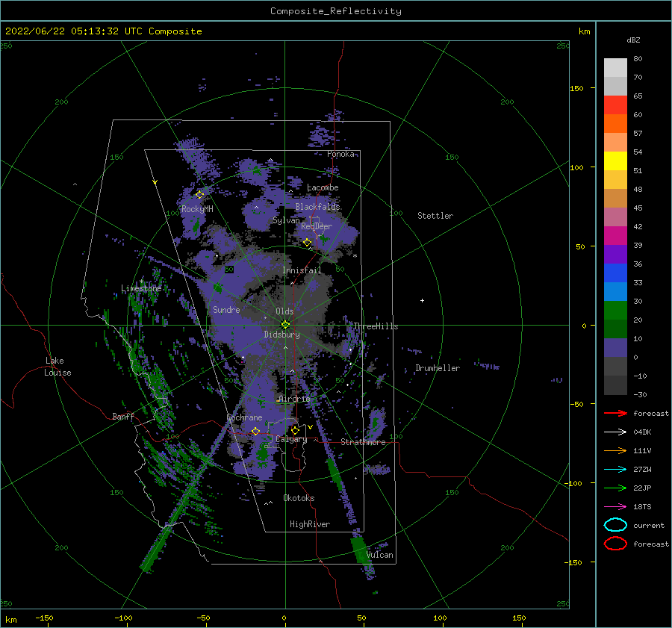Click the Sundre town label

(x=226, y=310)
